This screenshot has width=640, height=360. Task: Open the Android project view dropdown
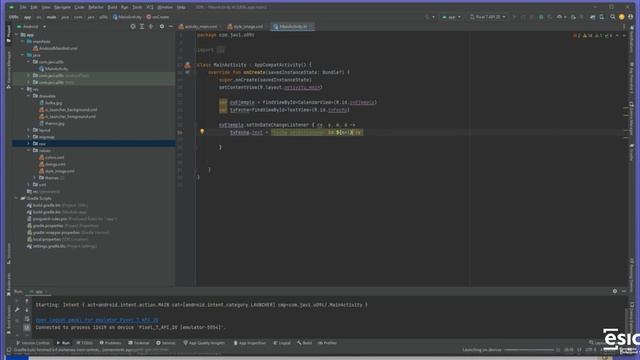coord(31,27)
